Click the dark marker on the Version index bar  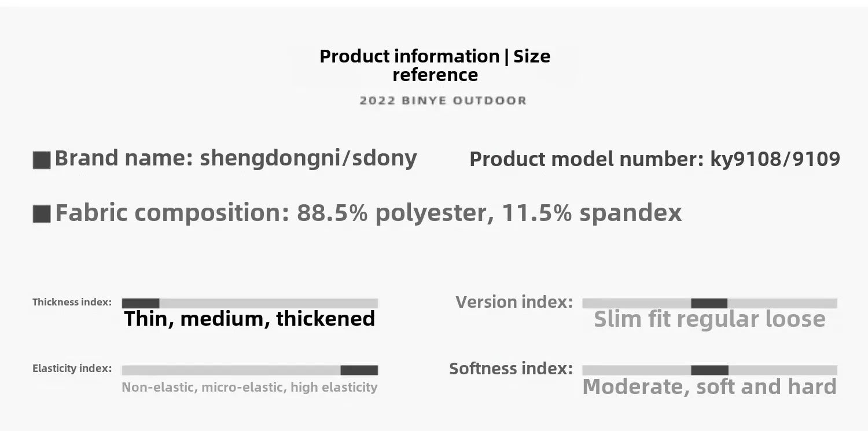[x=709, y=303]
